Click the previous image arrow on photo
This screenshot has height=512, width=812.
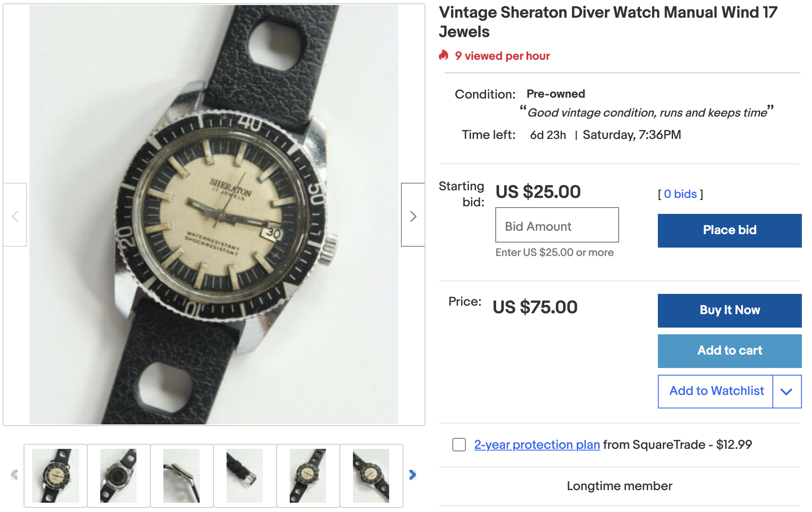click(15, 216)
